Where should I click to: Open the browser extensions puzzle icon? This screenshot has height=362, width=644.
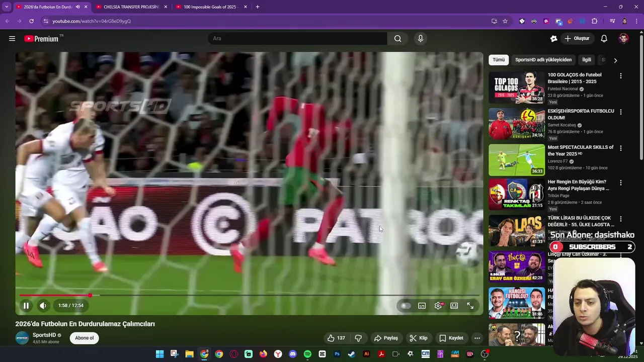coord(594,21)
